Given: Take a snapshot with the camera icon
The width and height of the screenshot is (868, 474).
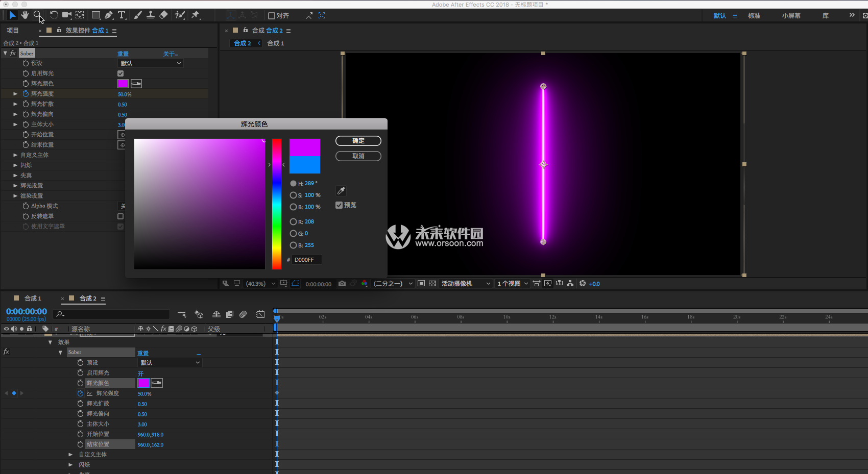Looking at the screenshot, I should click(x=342, y=284).
